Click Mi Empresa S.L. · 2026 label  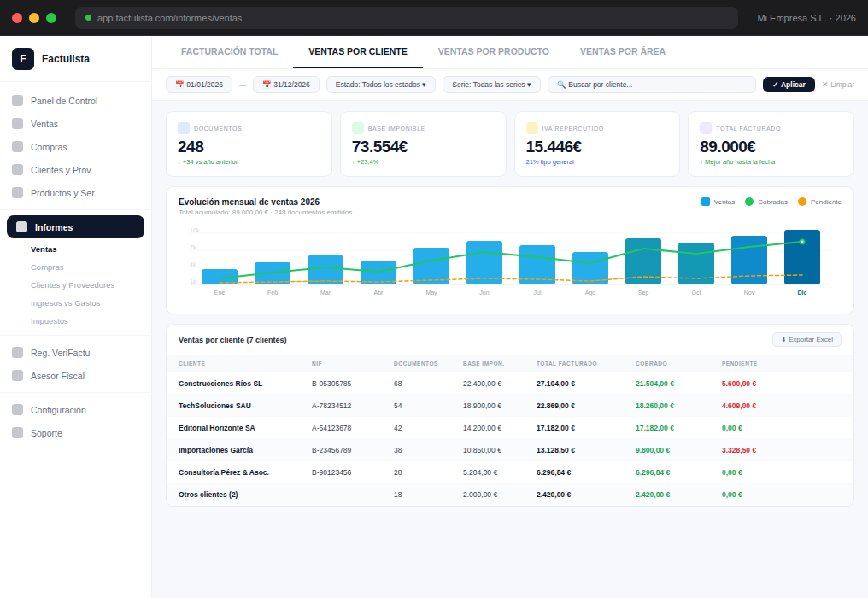[806, 18]
